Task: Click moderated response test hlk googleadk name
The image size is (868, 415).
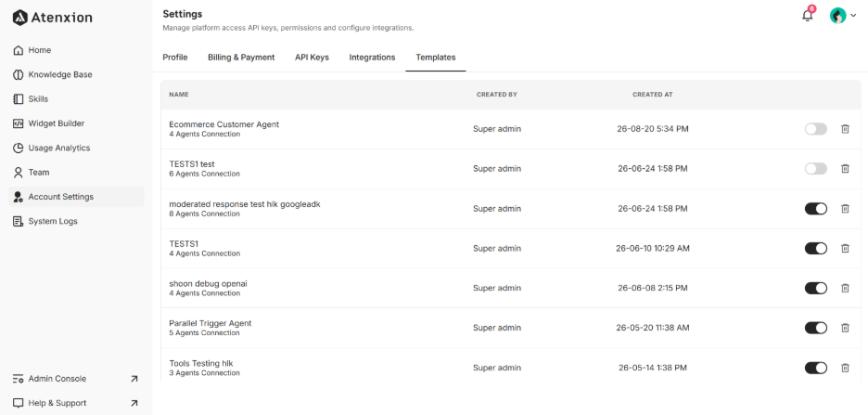Action: pyautogui.click(x=245, y=204)
